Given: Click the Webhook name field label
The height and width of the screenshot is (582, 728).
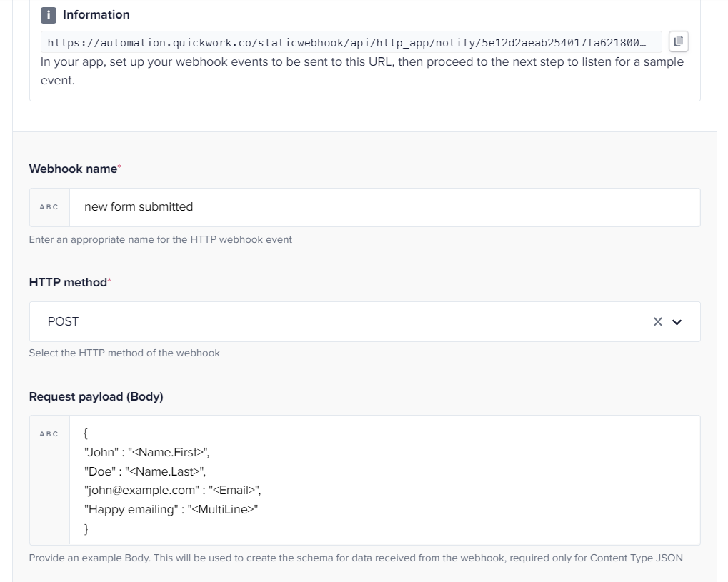Looking at the screenshot, I should [x=73, y=169].
